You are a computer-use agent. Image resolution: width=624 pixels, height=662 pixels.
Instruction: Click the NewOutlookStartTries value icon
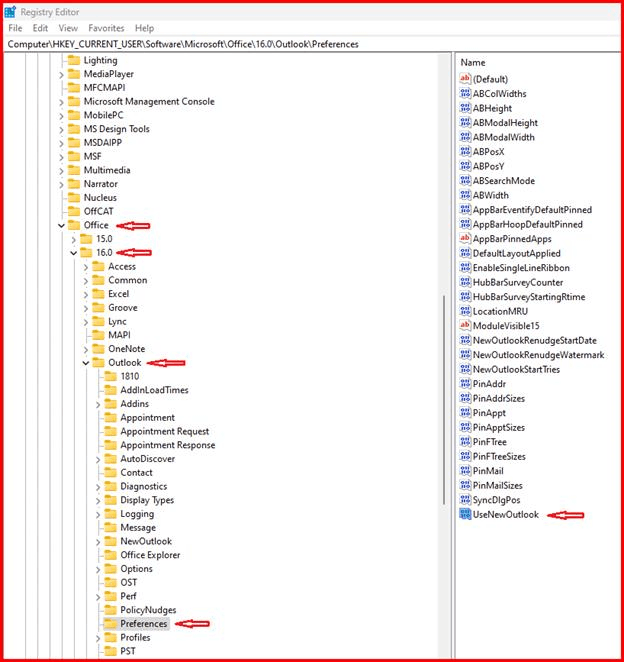[465, 369]
